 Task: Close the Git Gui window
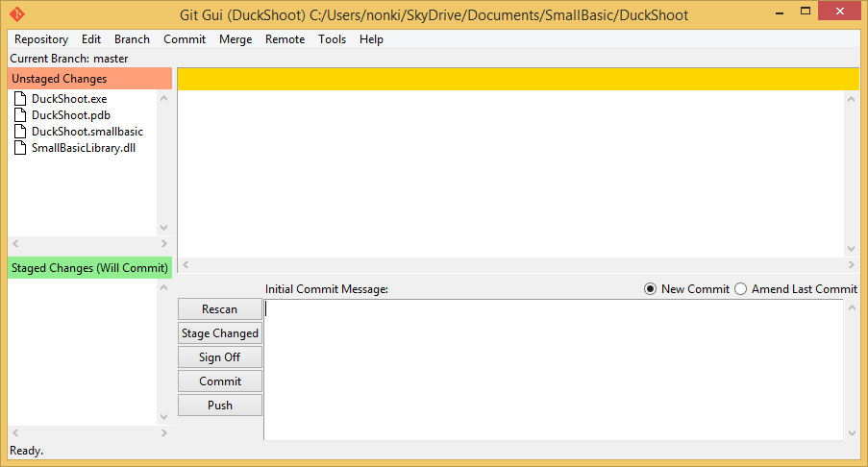click(x=839, y=12)
